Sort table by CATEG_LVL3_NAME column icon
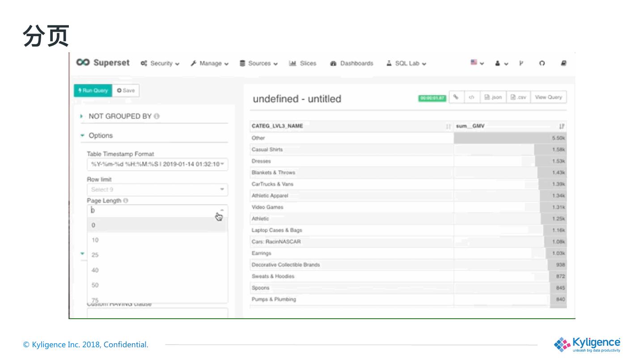The width and height of the screenshot is (644, 362). (x=448, y=126)
